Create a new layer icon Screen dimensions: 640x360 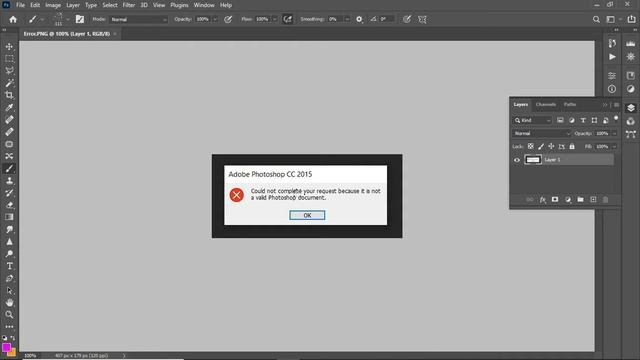593,200
